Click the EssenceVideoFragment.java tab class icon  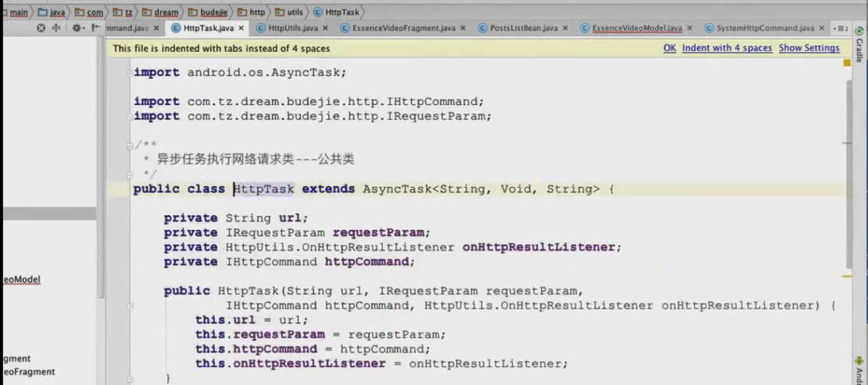[345, 28]
